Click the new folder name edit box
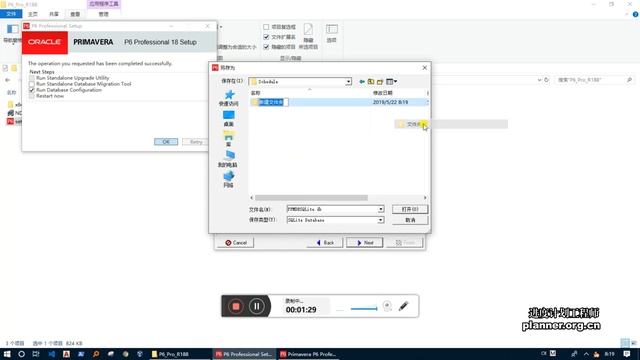 (x=274, y=102)
